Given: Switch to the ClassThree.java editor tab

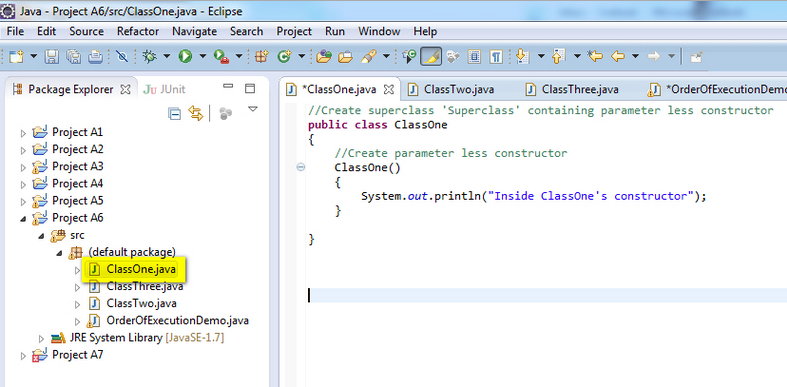Looking at the screenshot, I should (573, 89).
